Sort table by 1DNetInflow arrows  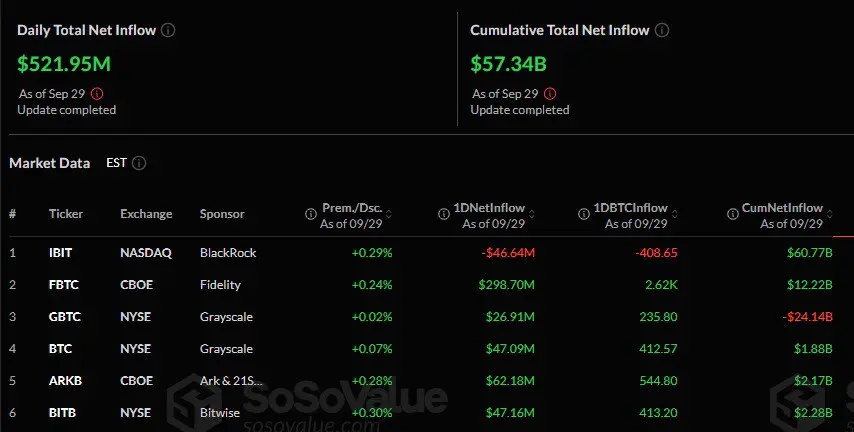(532, 214)
